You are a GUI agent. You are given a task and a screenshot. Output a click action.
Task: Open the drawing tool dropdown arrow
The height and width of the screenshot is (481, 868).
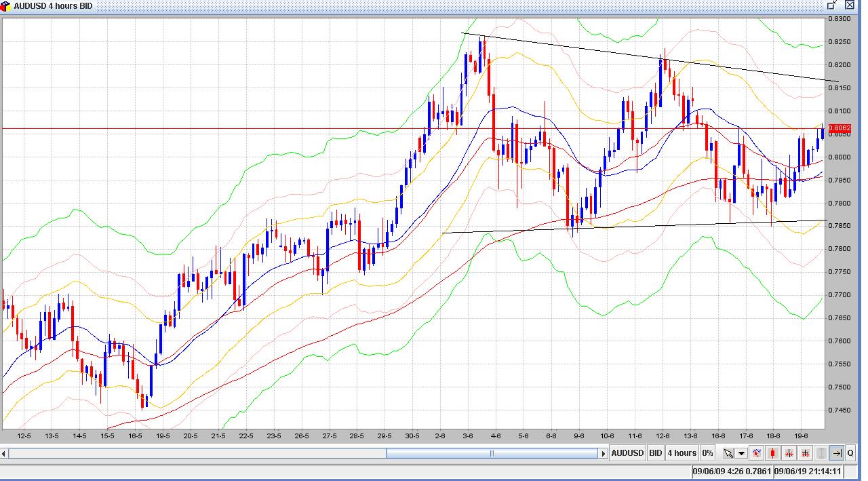tap(741, 453)
